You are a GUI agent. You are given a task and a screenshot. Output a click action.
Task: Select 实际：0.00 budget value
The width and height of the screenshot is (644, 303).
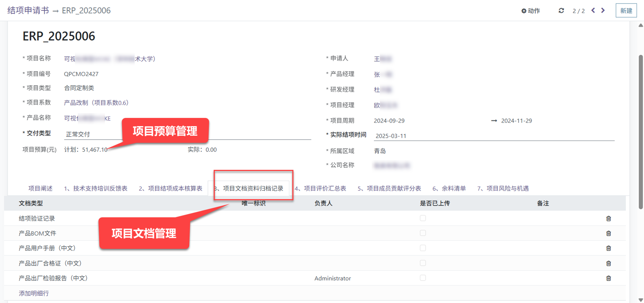pyautogui.click(x=202, y=150)
